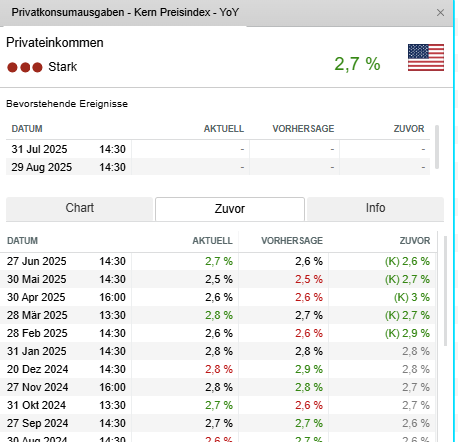458x442 pixels.
Task: Click the VORHERSAGE header in upcoming events
Action: point(303,129)
